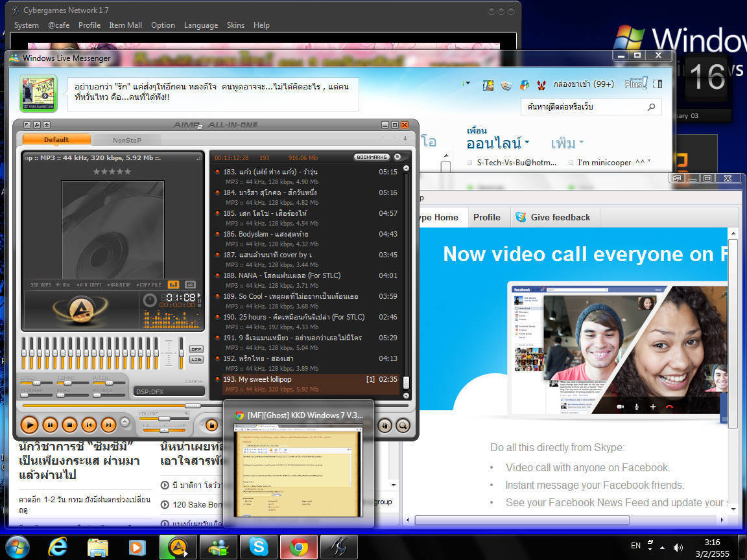Adjust AIMP volume slider
The image size is (747, 560).
coord(164,419)
